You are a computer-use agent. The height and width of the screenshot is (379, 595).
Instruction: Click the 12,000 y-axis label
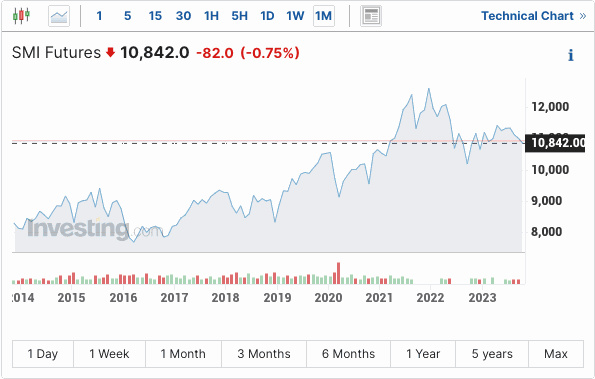550,107
